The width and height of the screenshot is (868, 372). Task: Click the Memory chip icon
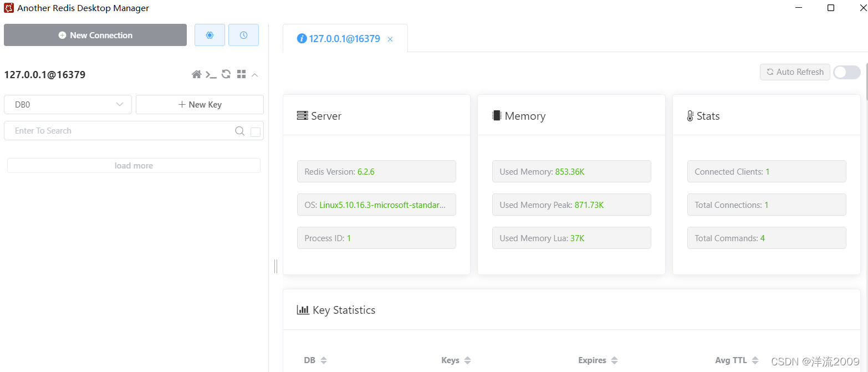(x=497, y=115)
